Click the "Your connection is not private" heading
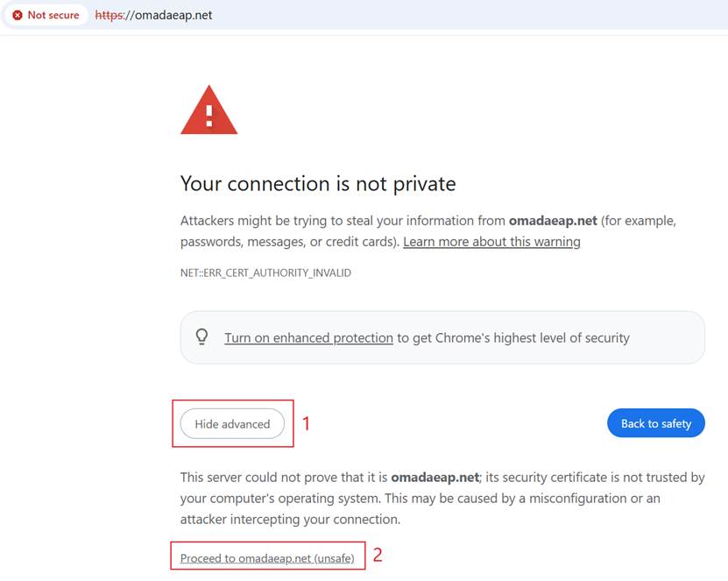 (317, 184)
